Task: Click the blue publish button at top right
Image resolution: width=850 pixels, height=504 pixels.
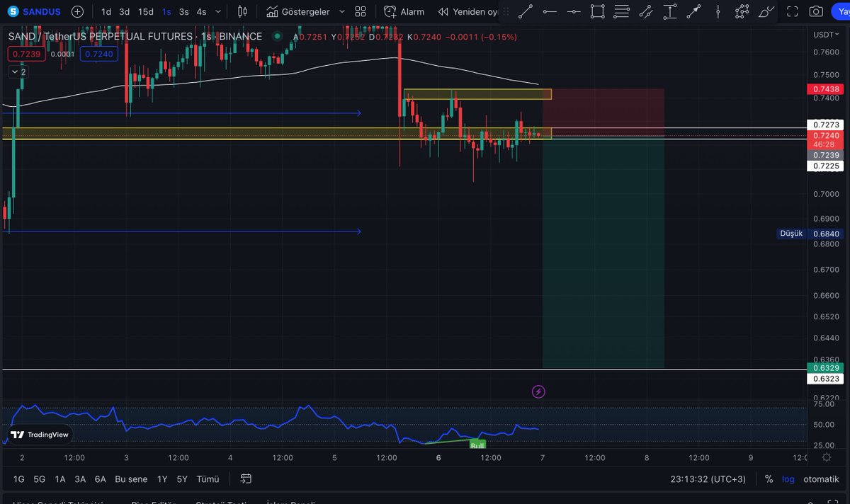Action: 840,12
